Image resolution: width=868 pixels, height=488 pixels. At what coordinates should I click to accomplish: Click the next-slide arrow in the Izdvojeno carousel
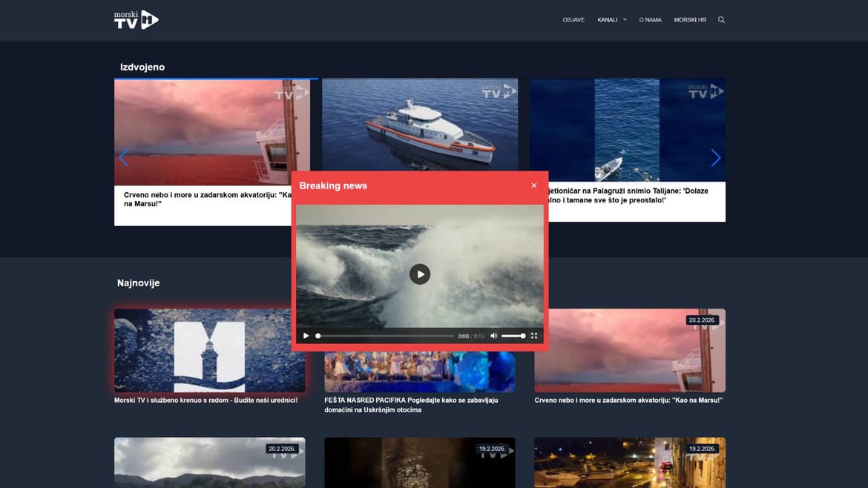715,157
